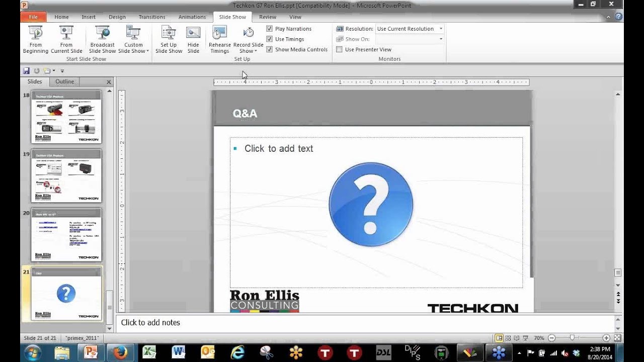Screen dimensions: 644x362
Task: Toggle Use Timings checkbox
Action: pyautogui.click(x=270, y=39)
